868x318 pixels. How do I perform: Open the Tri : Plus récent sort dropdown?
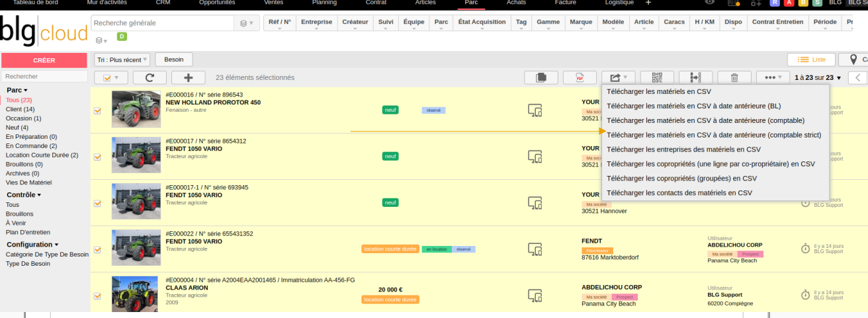coord(122,60)
